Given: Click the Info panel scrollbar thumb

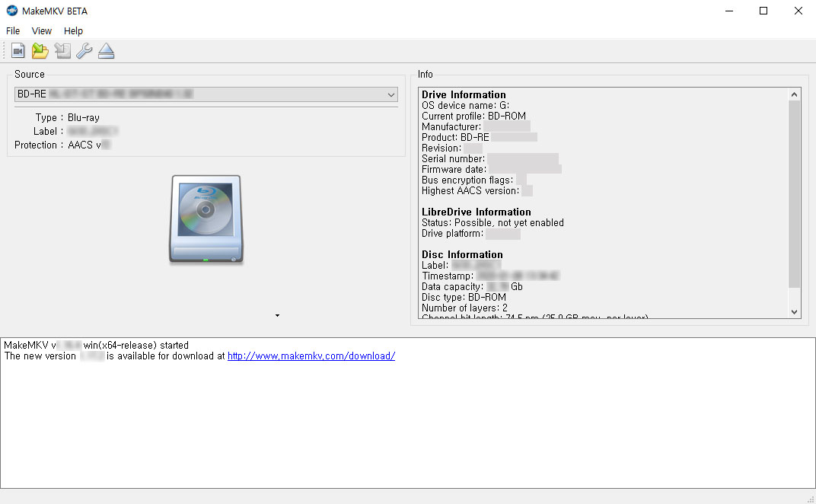Looking at the screenshot, I should tap(794, 193).
